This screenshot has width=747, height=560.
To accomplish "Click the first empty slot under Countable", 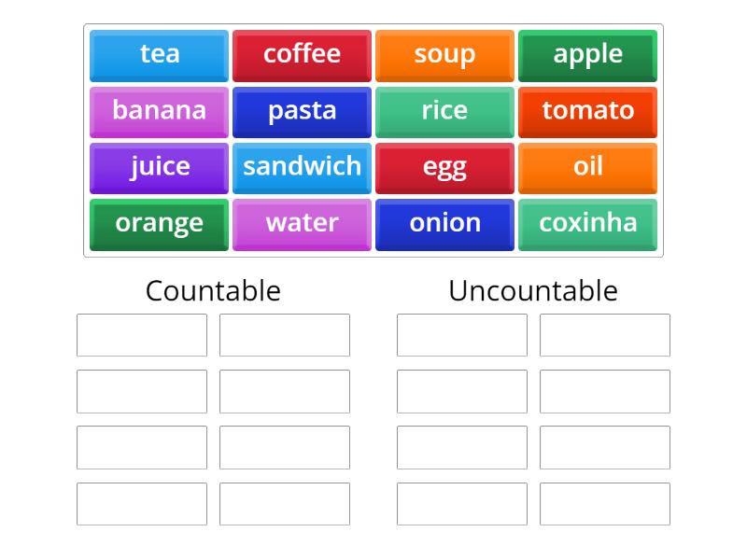I will [141, 335].
